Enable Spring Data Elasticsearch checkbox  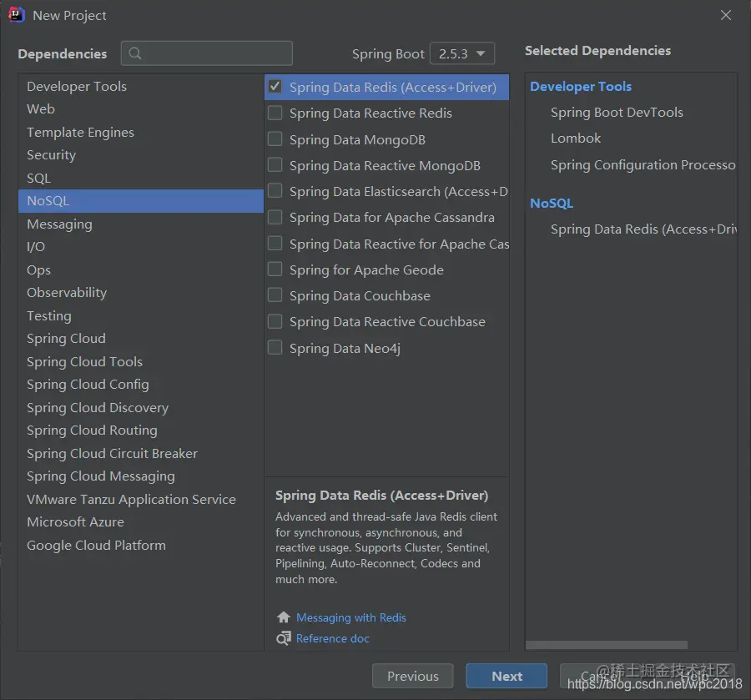tap(275, 190)
